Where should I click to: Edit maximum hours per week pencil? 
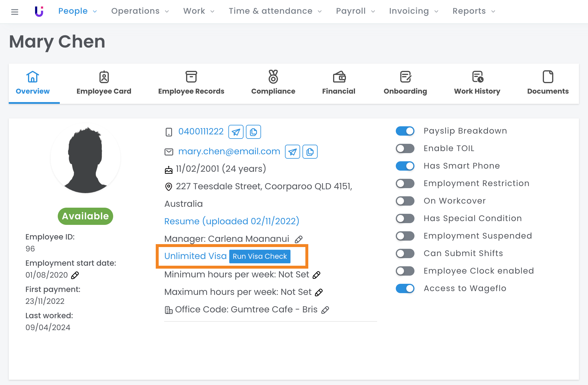319,292
